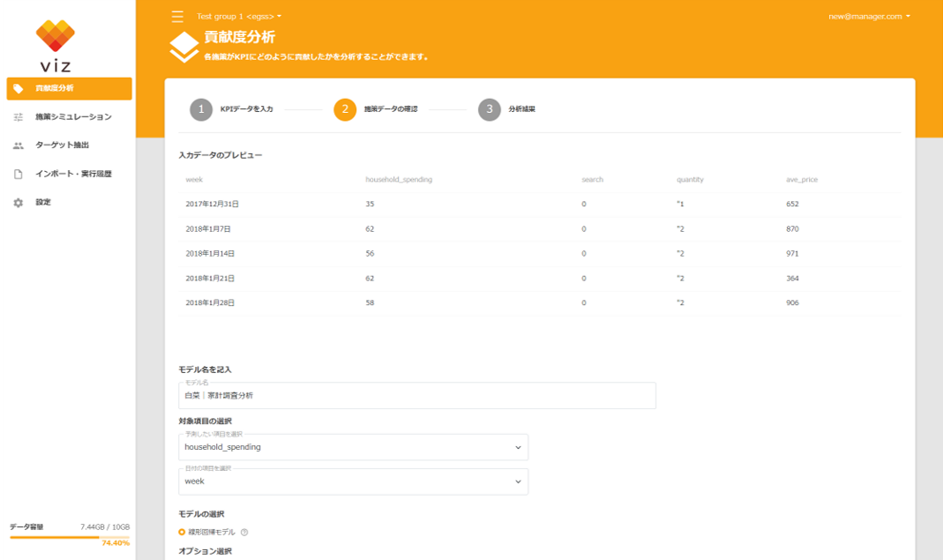Expand the week date column dropdown

click(353, 482)
